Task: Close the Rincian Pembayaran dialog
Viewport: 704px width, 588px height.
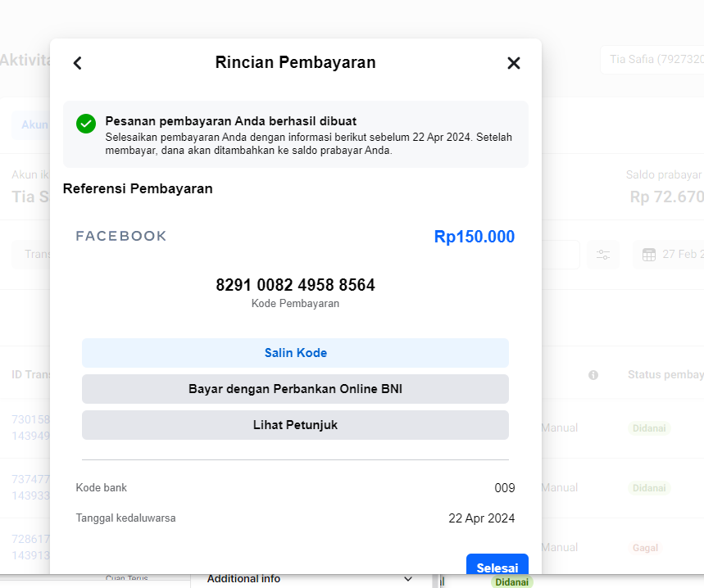Action: coord(514,63)
